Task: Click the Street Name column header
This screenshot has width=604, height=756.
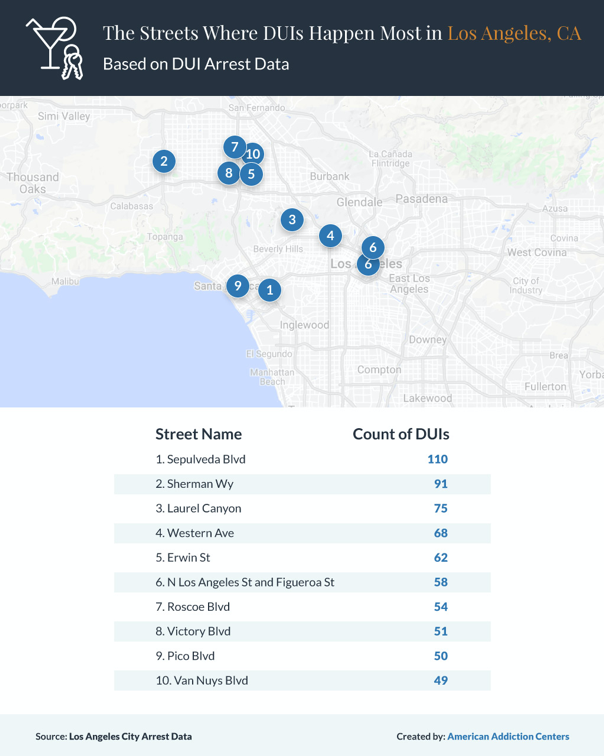Action: pos(199,434)
